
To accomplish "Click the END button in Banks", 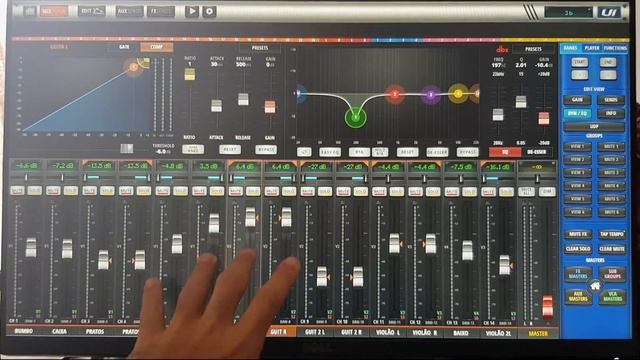I will point(608,62).
